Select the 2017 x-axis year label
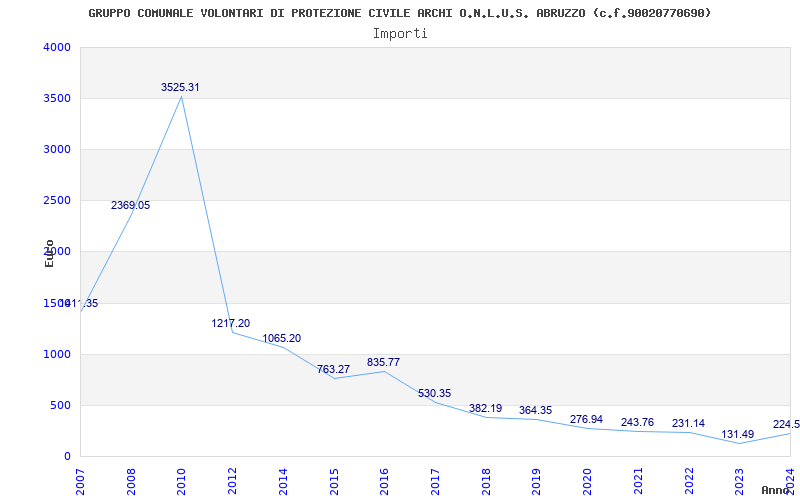 [x=435, y=482]
